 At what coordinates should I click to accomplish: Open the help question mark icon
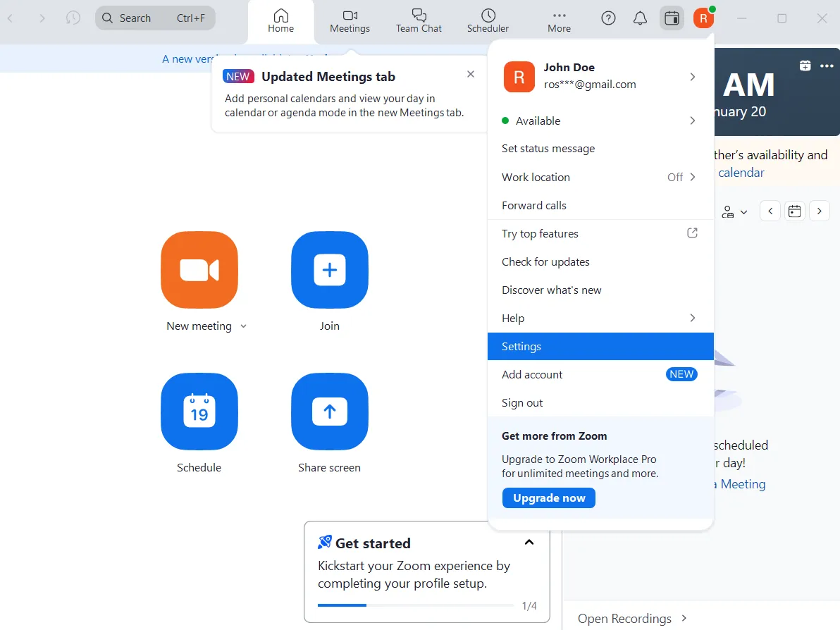pos(608,18)
